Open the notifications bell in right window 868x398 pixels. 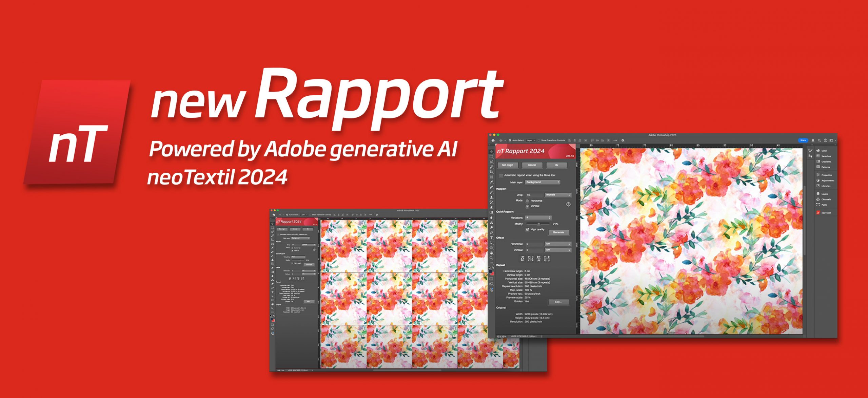[813, 140]
